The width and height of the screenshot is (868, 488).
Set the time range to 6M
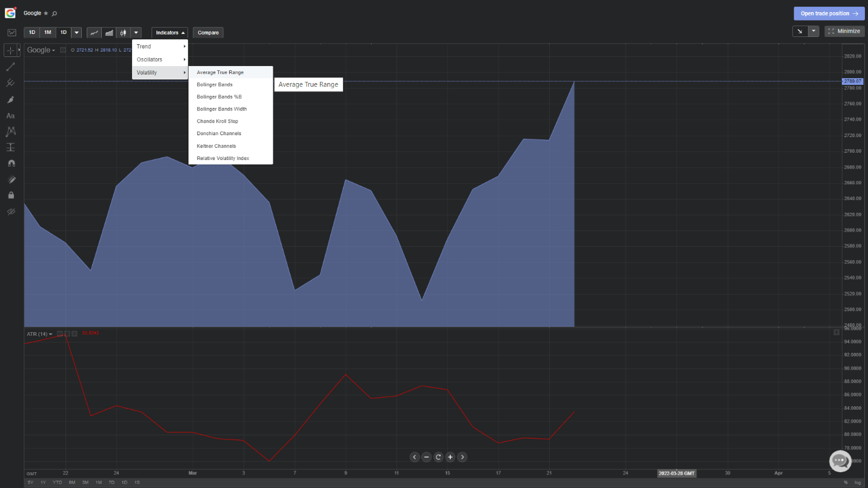(x=72, y=483)
